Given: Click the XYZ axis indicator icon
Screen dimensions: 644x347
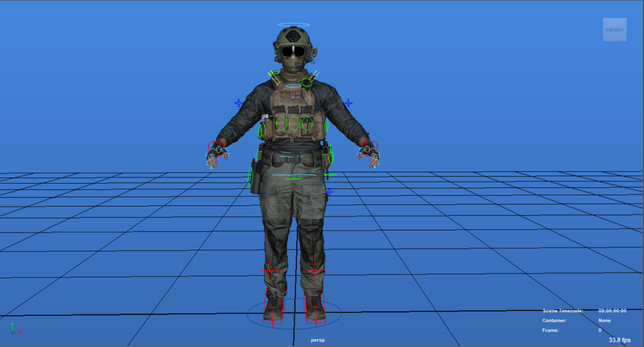Looking at the screenshot, I should (15, 328).
